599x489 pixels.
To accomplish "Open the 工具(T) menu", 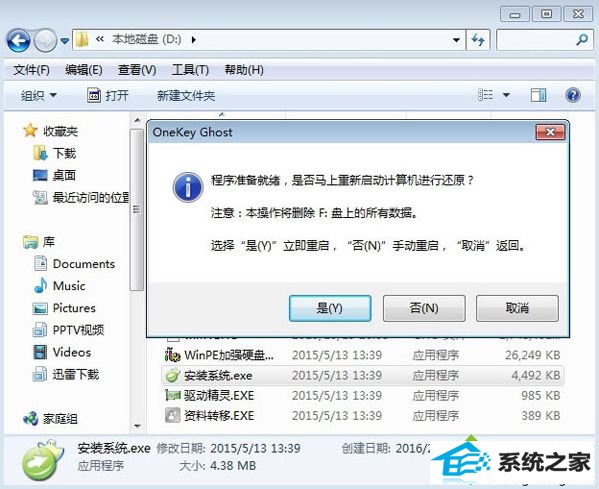I will [x=190, y=70].
